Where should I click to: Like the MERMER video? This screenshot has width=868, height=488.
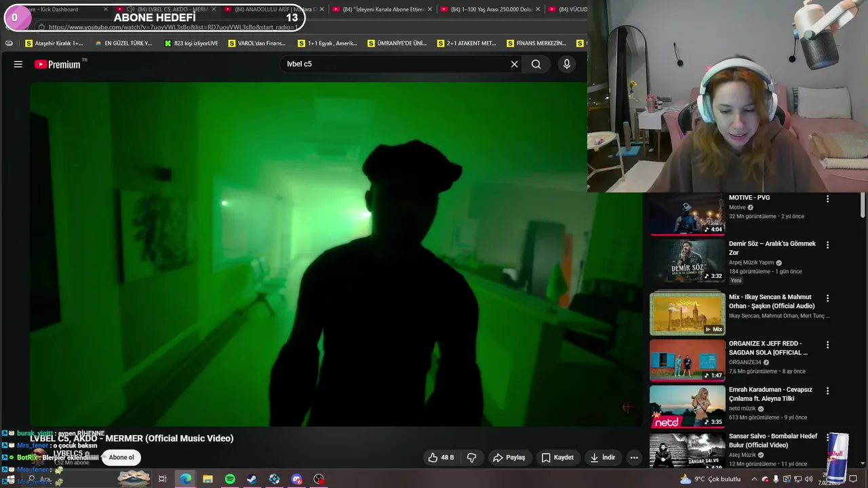(441, 457)
